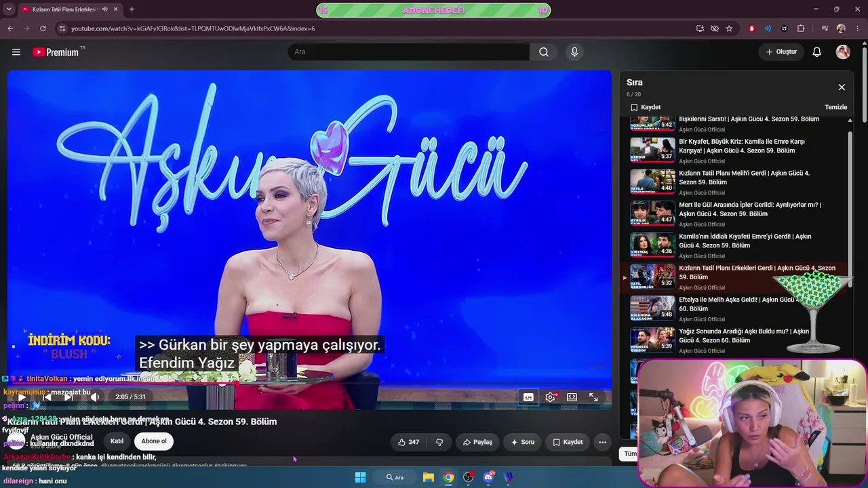Clear the queue with Temizle
868x488 pixels.
tap(835, 107)
